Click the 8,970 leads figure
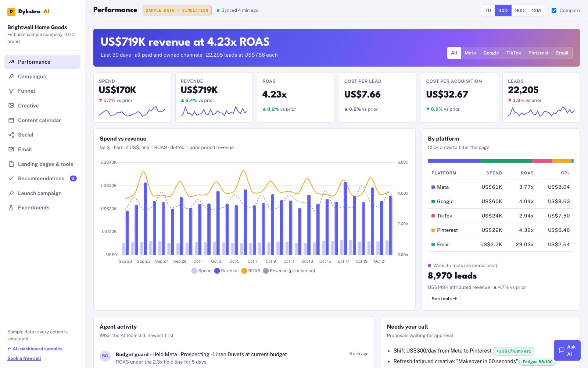Screen dimensions: 588x368 [452, 276]
